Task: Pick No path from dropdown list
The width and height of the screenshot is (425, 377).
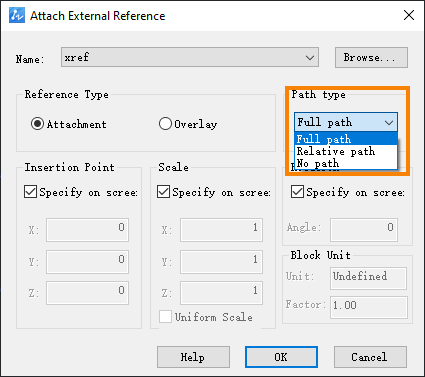Action: tap(346, 163)
